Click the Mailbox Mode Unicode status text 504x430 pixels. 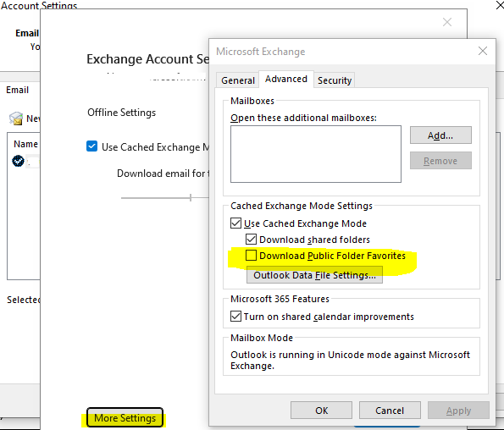(x=350, y=360)
